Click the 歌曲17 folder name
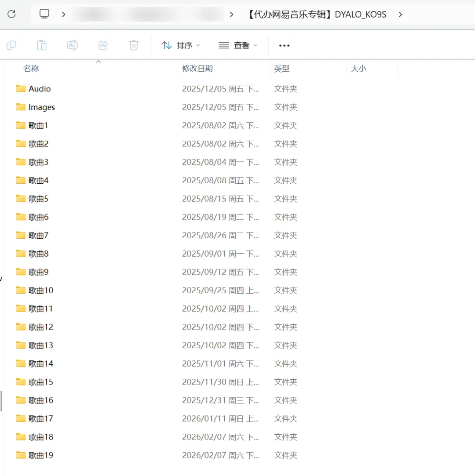The image size is (475, 476). 41,418
